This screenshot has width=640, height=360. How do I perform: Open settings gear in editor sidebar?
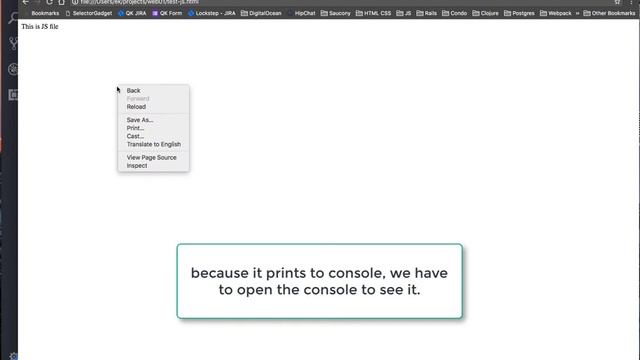click(13, 356)
